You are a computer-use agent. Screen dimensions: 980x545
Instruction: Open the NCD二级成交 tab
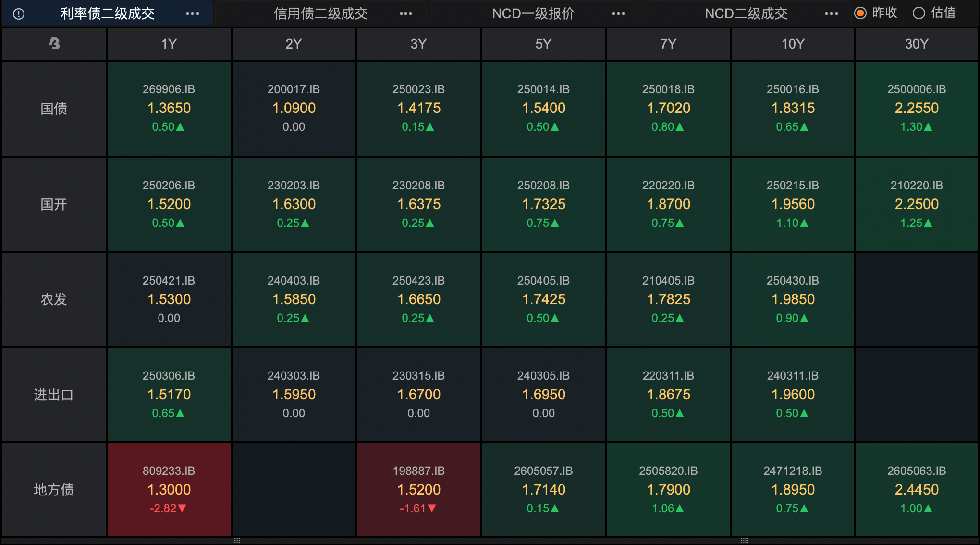coord(746,14)
